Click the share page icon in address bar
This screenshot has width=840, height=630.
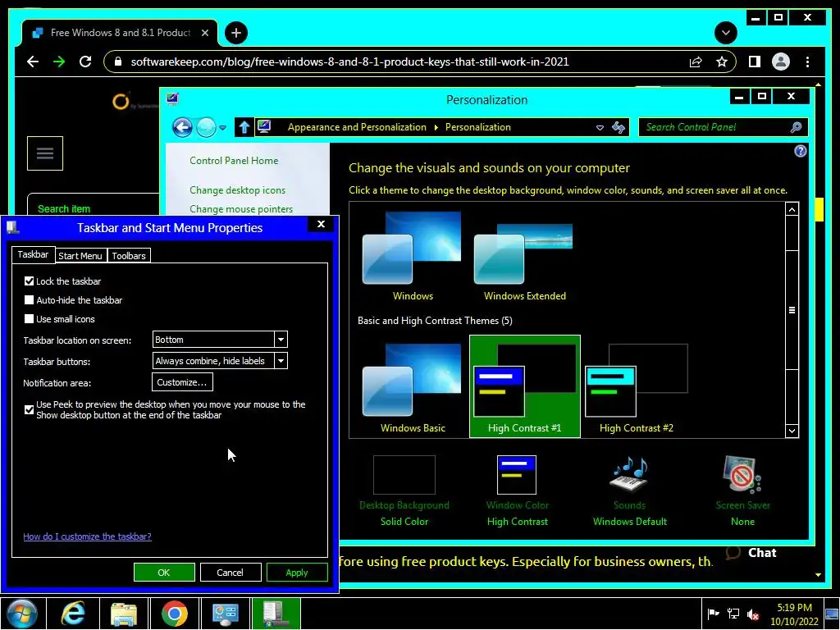[x=696, y=62]
